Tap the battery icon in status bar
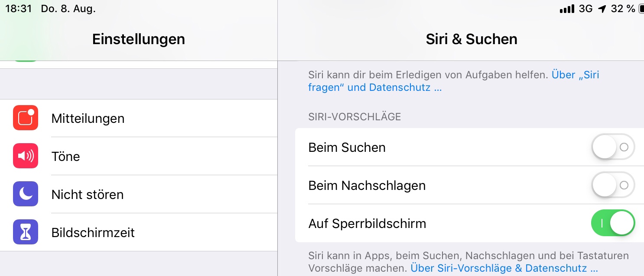Viewport: 644px width, 276px height. pos(641,9)
